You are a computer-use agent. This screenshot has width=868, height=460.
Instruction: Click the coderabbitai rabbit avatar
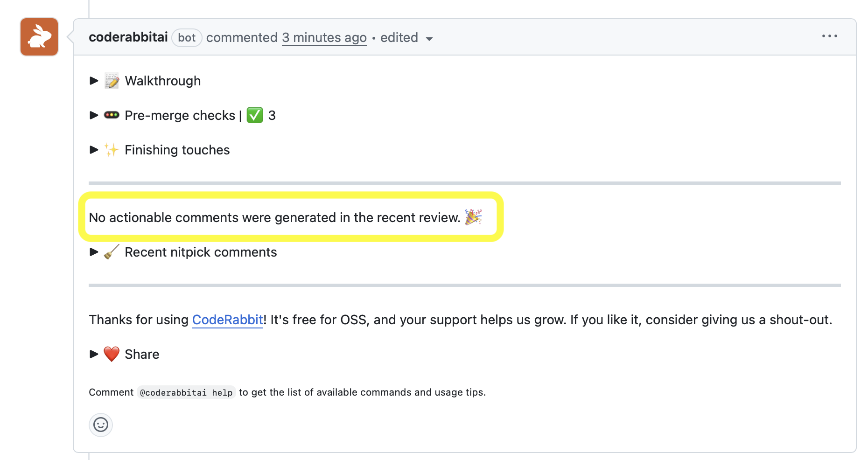[39, 37]
